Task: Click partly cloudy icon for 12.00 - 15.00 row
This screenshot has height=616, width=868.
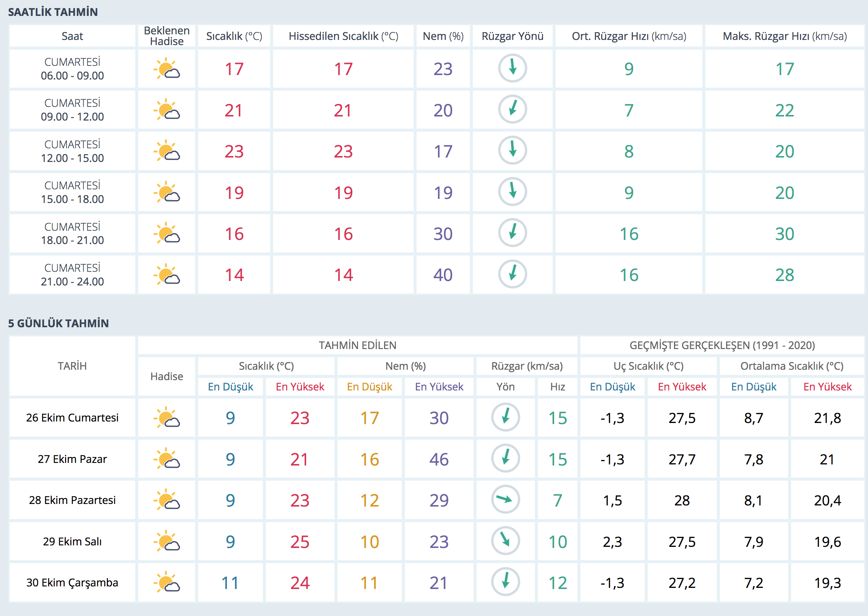Action: click(x=166, y=151)
